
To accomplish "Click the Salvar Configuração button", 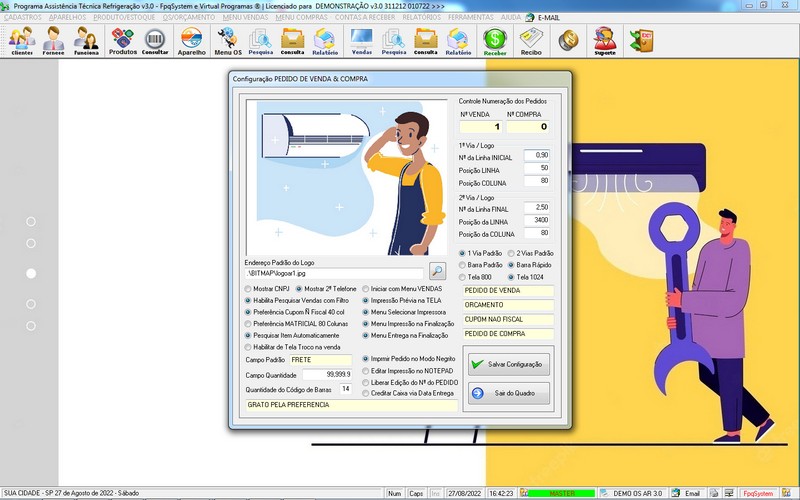I will 507,365.
